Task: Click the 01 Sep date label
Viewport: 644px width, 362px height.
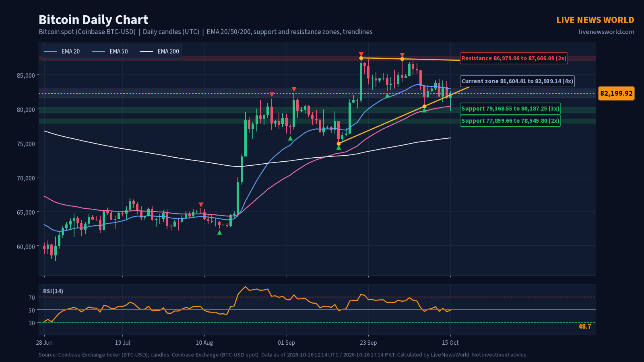Action: (x=287, y=343)
